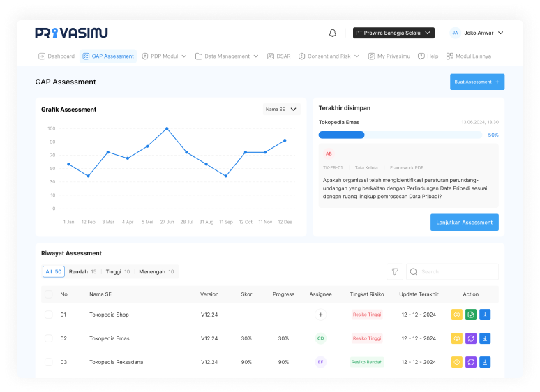
Task: View Tokopedia Shop using the yellow eye icon
Action: 457,315
